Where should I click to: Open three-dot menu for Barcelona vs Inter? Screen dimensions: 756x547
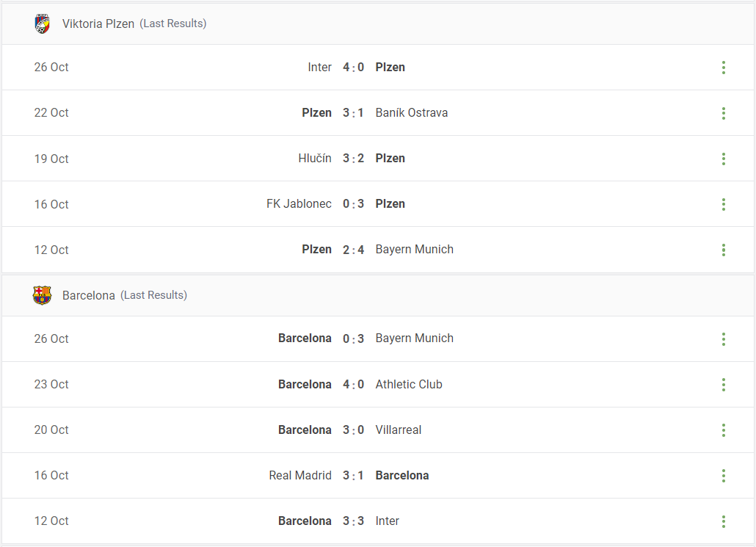723,521
